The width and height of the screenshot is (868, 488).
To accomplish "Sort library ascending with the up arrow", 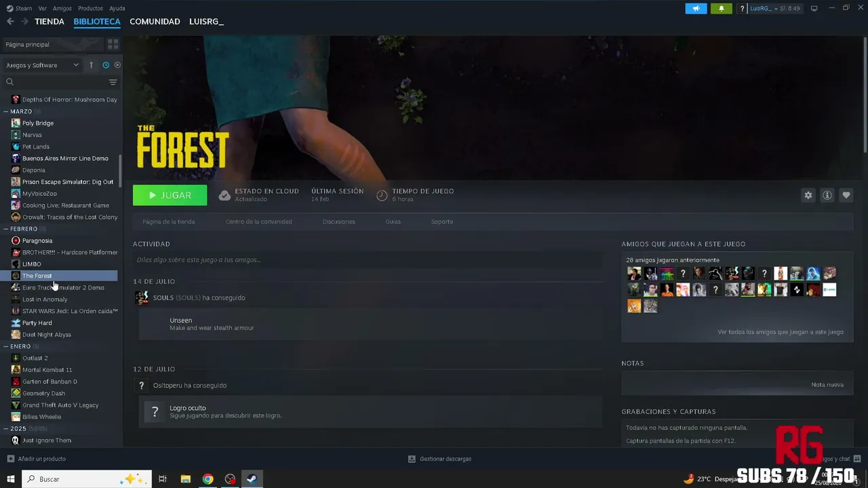I will point(92,65).
